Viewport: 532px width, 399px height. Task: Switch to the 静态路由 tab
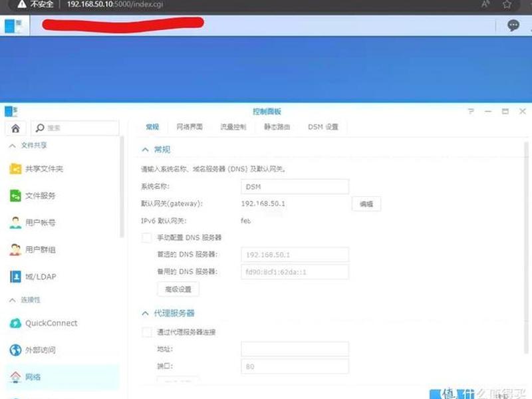277,127
